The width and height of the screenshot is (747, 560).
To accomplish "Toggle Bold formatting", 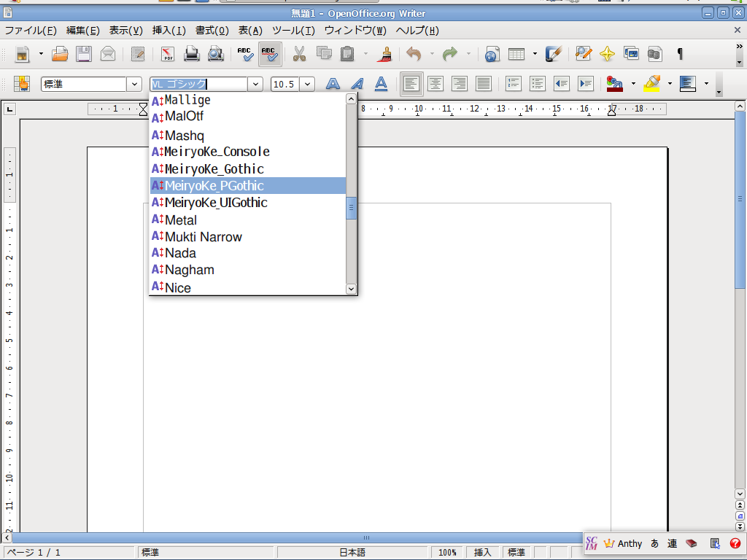I will pyautogui.click(x=333, y=84).
